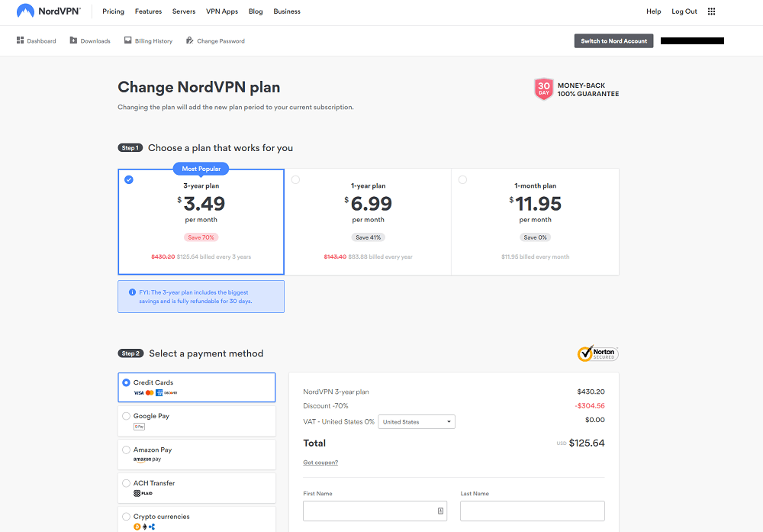The width and height of the screenshot is (763, 532).
Task: Open the VPN Apps menu item
Action: pos(222,11)
